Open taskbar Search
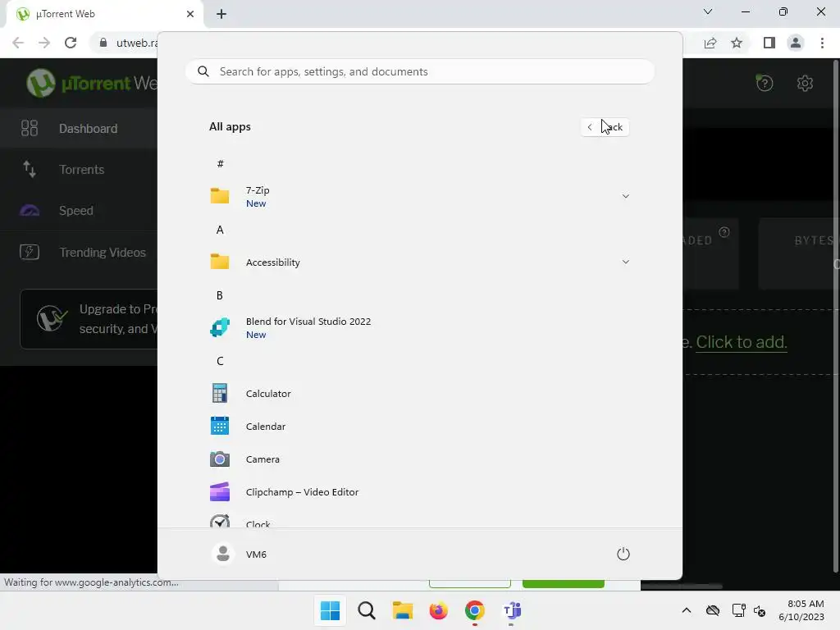Image resolution: width=840 pixels, height=630 pixels. point(367,610)
